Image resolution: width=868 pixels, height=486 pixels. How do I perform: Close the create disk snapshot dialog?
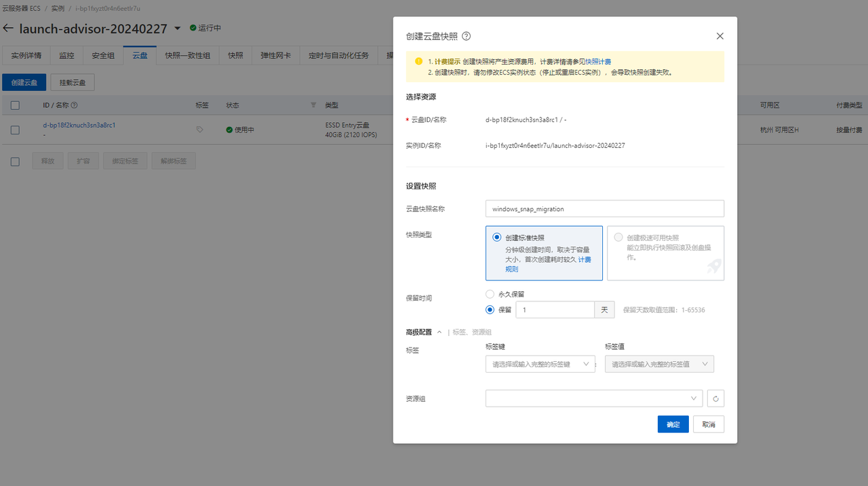[x=720, y=36]
